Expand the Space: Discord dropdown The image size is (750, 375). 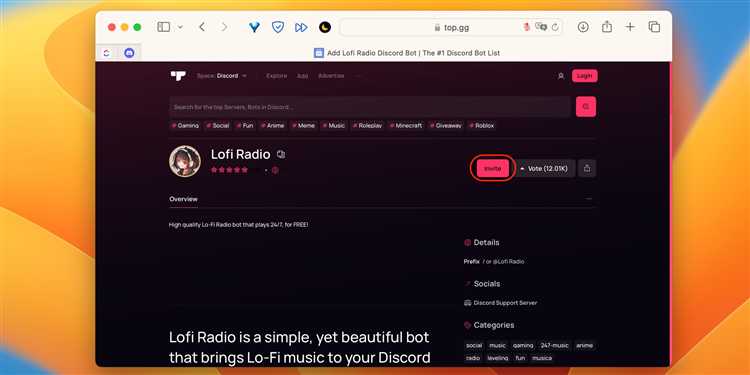[x=222, y=76]
